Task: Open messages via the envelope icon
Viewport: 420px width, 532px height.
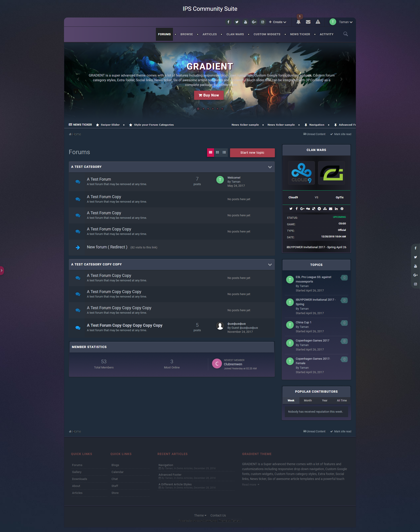Action: (x=308, y=22)
